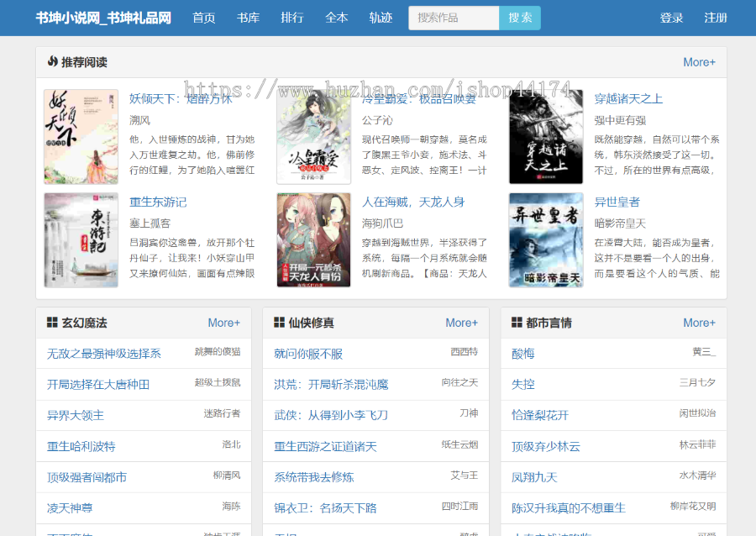Open the 首页 nav item
The height and width of the screenshot is (536, 756).
pos(204,18)
